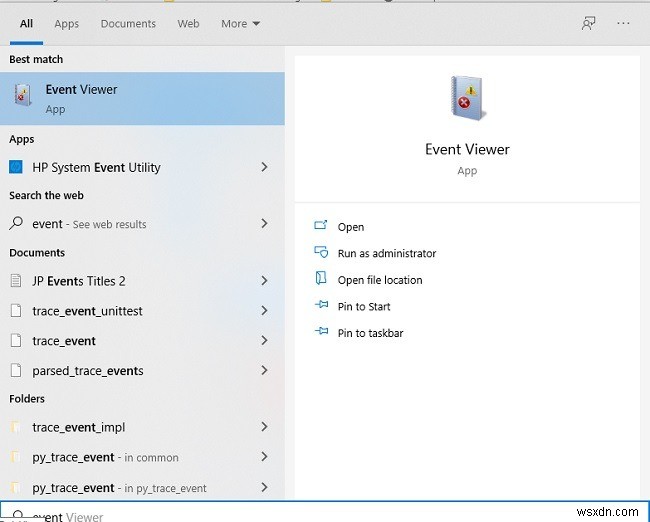Image resolution: width=650 pixels, height=522 pixels.
Task: Click the Open file location icon
Action: 320,278
